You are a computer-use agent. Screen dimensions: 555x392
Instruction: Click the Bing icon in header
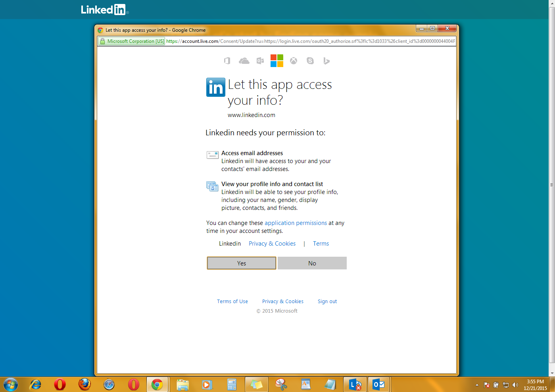(x=326, y=61)
